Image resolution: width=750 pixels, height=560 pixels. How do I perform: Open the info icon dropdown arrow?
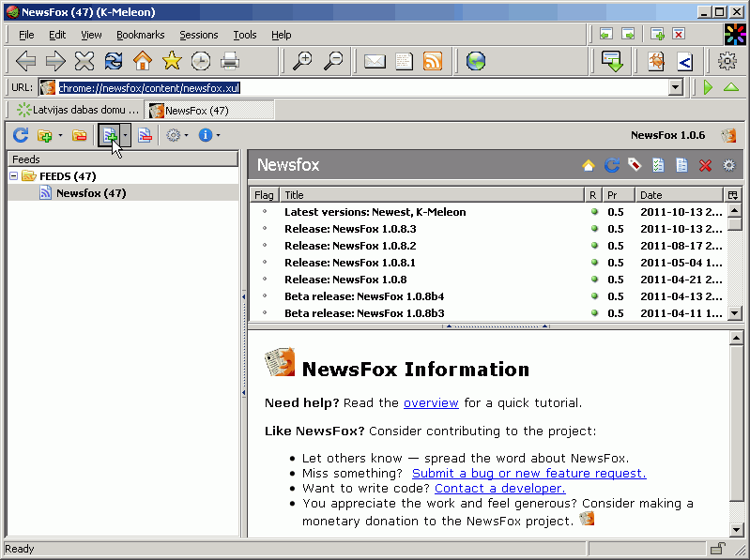tap(218, 136)
